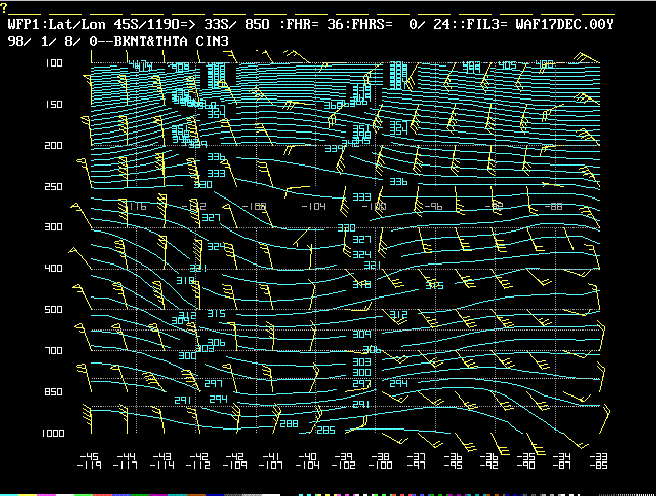Click the yellow ? prompt character
Viewport: 656px width, 496px height.
(x=4, y=7)
